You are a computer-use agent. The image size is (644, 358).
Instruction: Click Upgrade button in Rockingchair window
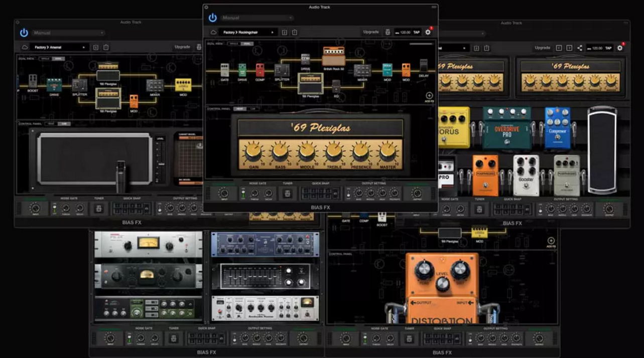point(371,32)
